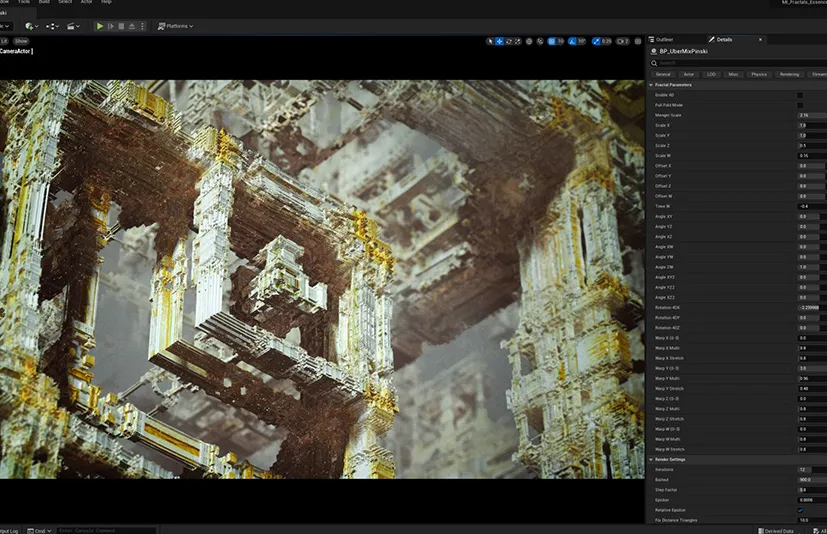Image resolution: width=827 pixels, height=534 pixels.
Task: Activate the Rotate tool in viewport
Action: (x=508, y=41)
